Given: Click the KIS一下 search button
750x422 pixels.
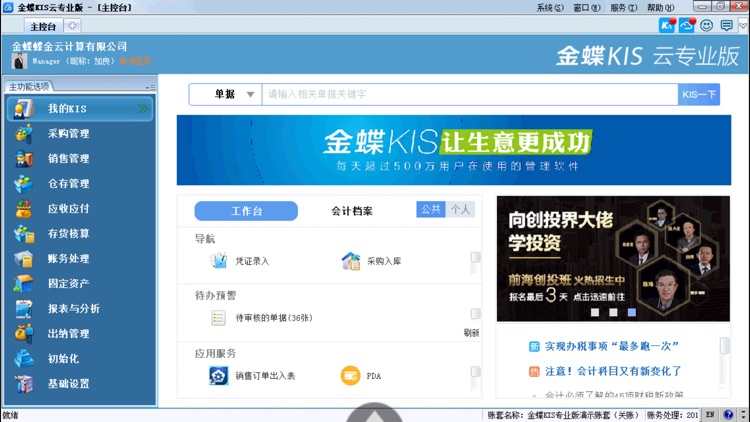Looking at the screenshot, I should point(699,94).
